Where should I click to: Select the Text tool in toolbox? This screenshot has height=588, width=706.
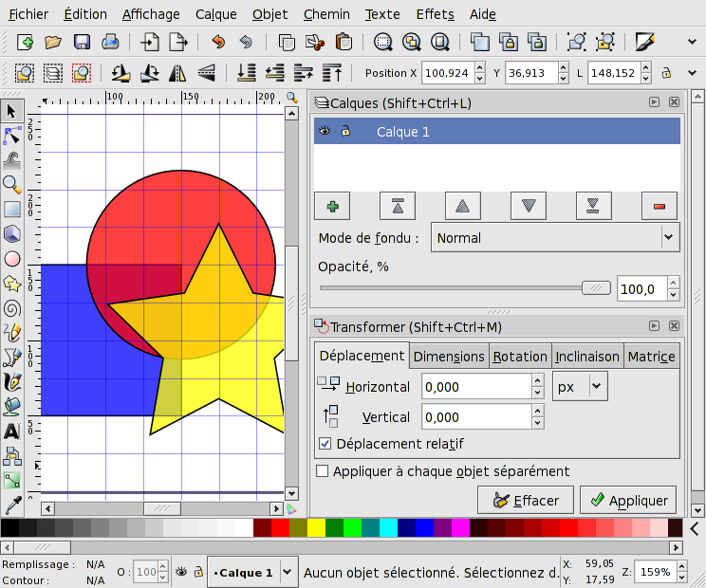coord(12,431)
